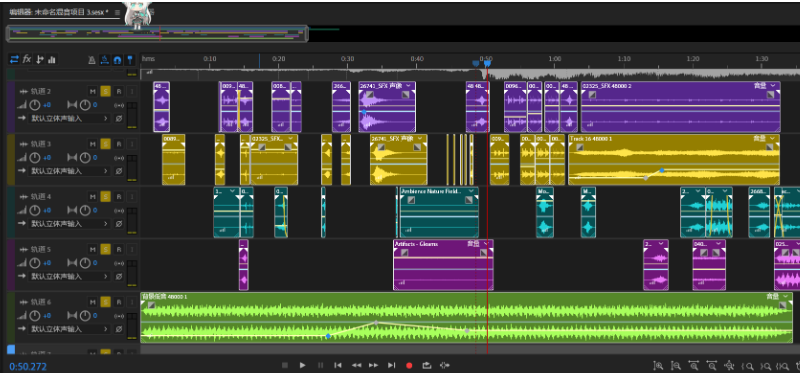Viewport: 800px width, 373px height.
Task: Move playhead to previous marker
Action: coord(338,365)
